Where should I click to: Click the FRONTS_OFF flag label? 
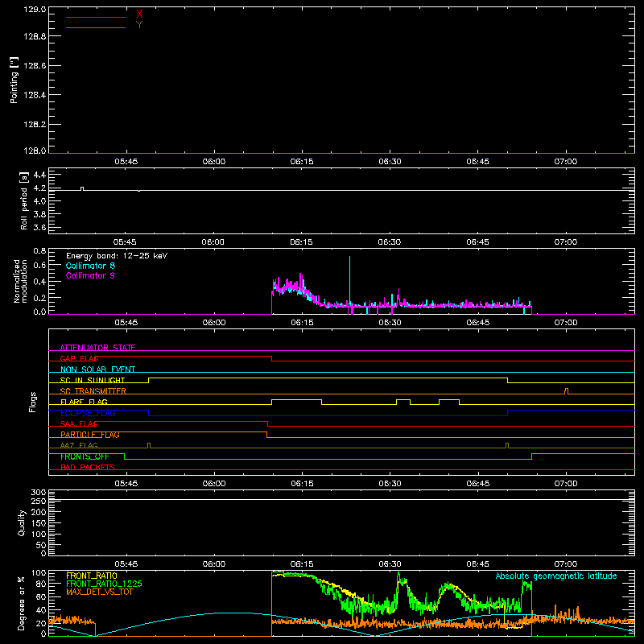pyautogui.click(x=85, y=456)
